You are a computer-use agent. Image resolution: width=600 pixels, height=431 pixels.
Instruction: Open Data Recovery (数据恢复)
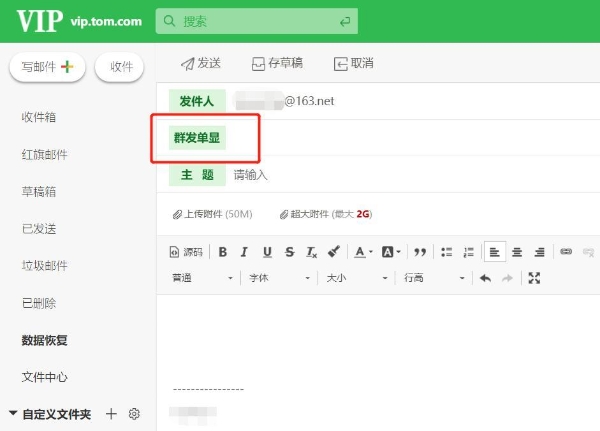(x=44, y=340)
